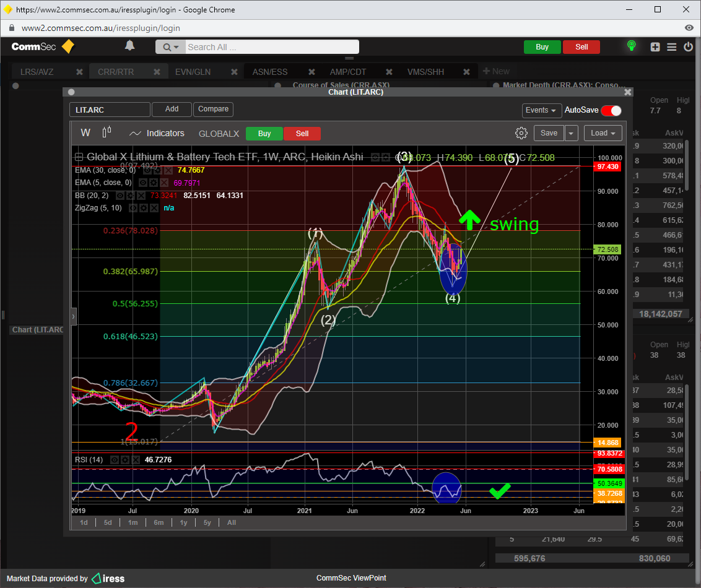Open chart settings gear
This screenshot has height=588, width=701.
(x=521, y=132)
